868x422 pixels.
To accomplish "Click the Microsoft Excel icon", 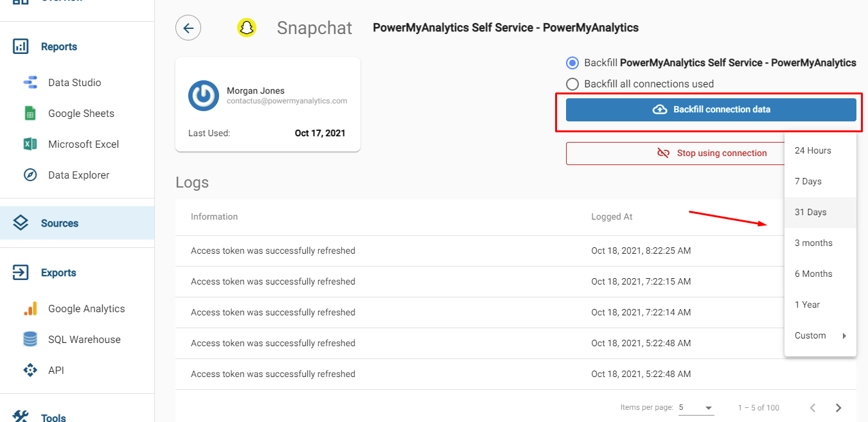I will click(30, 145).
